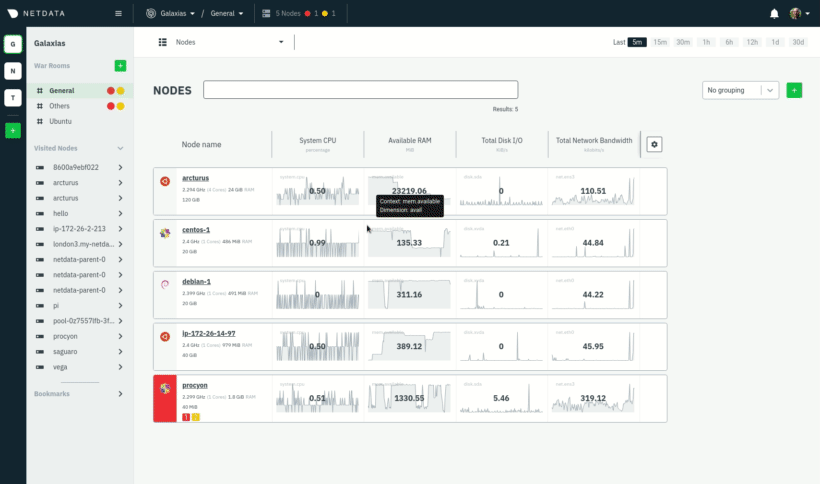
Task: Click the ip-172-26-14-97 node link
Action: click(x=208, y=333)
